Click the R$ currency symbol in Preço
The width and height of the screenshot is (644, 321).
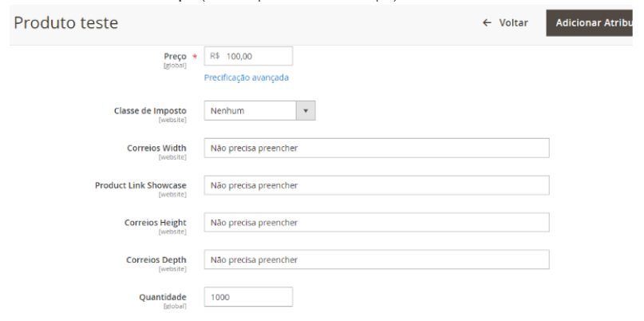point(215,56)
